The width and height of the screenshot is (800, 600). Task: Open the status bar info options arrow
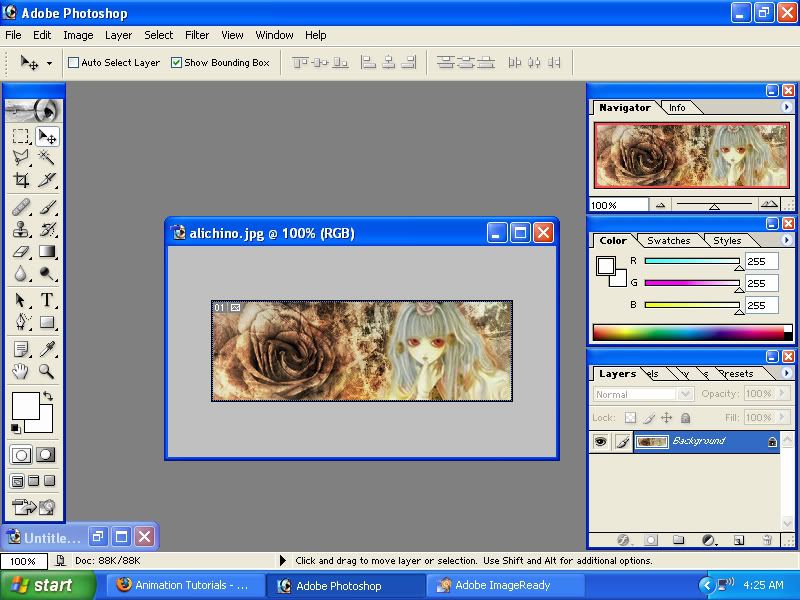coord(283,561)
